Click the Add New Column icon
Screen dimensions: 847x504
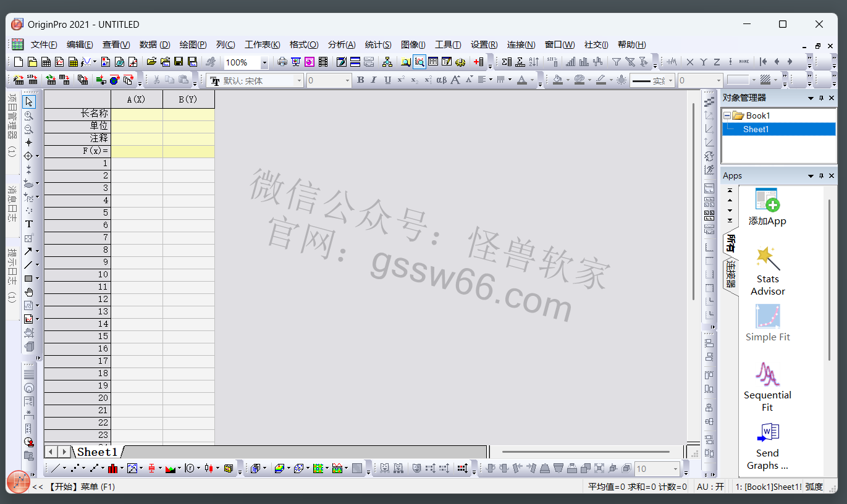[478, 62]
